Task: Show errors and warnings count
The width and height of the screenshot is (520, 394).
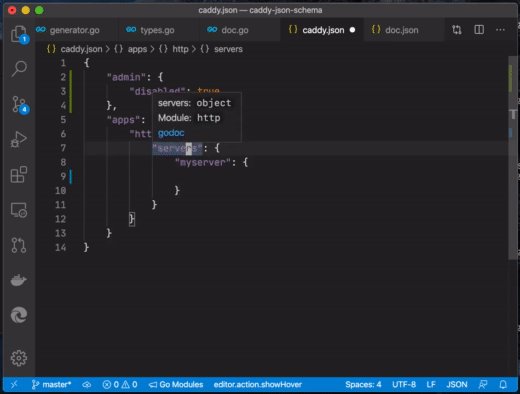Action: pos(120,385)
